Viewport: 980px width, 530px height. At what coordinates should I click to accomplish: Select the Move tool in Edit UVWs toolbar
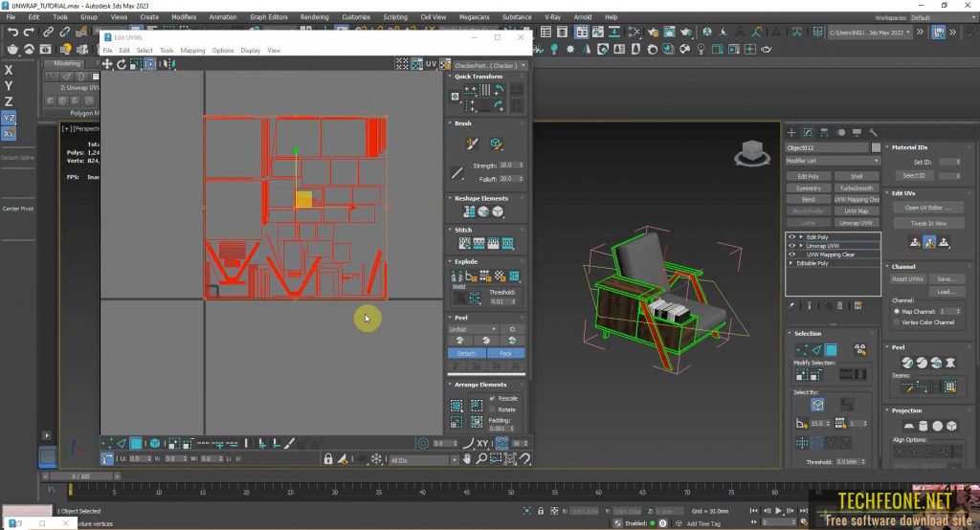pyautogui.click(x=107, y=64)
